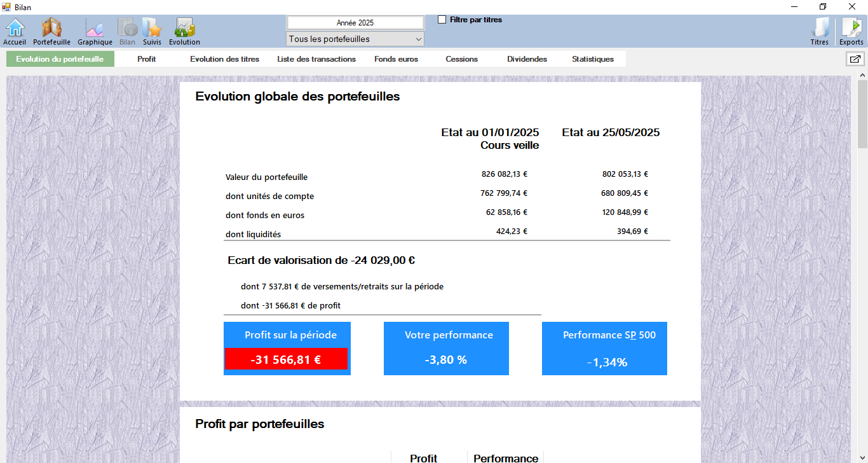Click the Bilan toolbar icon

click(127, 31)
